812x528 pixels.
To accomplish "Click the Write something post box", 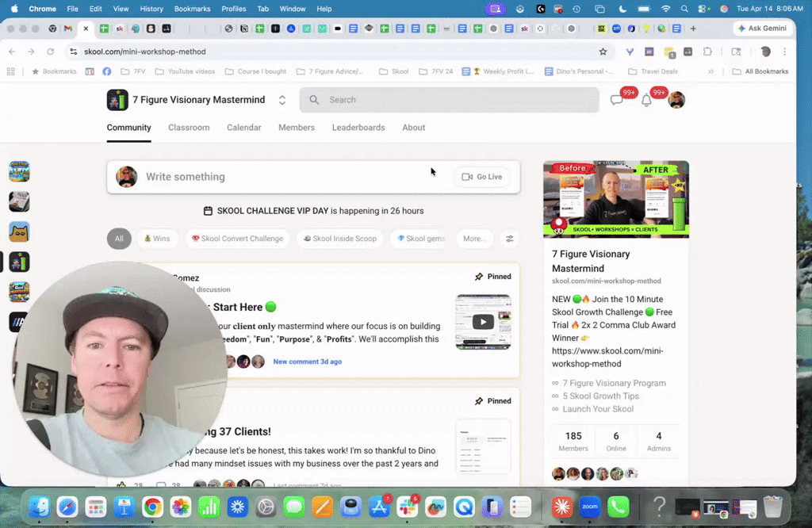I will click(313, 177).
